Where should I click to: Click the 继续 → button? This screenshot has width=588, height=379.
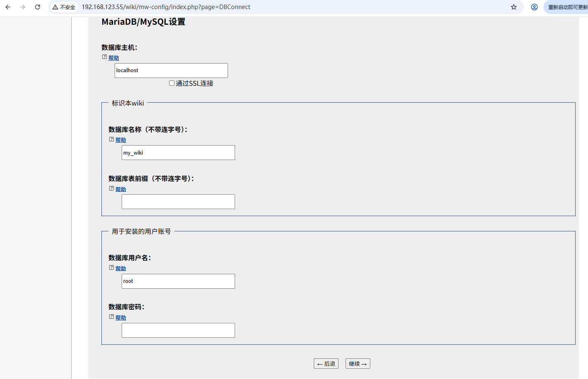pyautogui.click(x=358, y=364)
